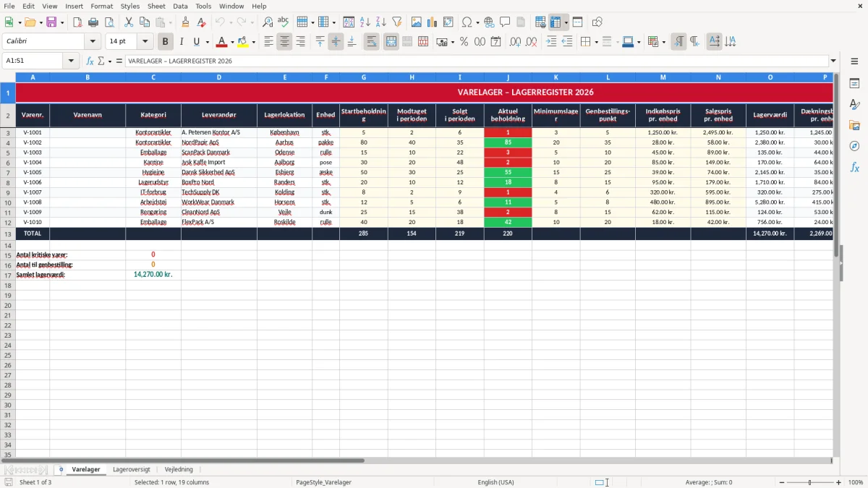The width and height of the screenshot is (868, 488).
Task: Toggle Italic formatting button
Action: [181, 42]
